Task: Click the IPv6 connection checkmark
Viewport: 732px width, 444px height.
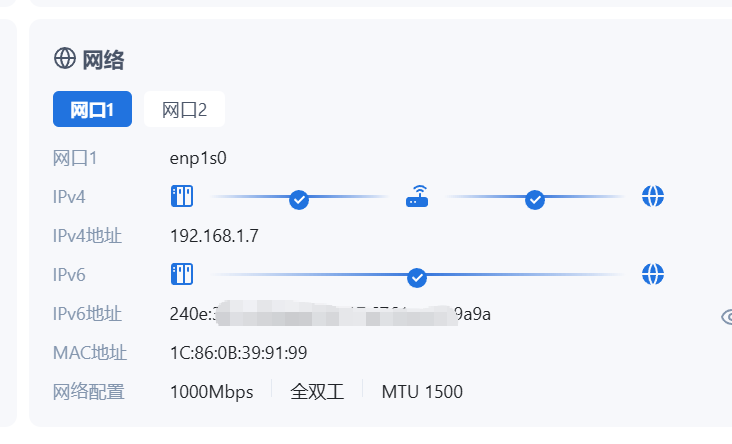Action: (417, 277)
